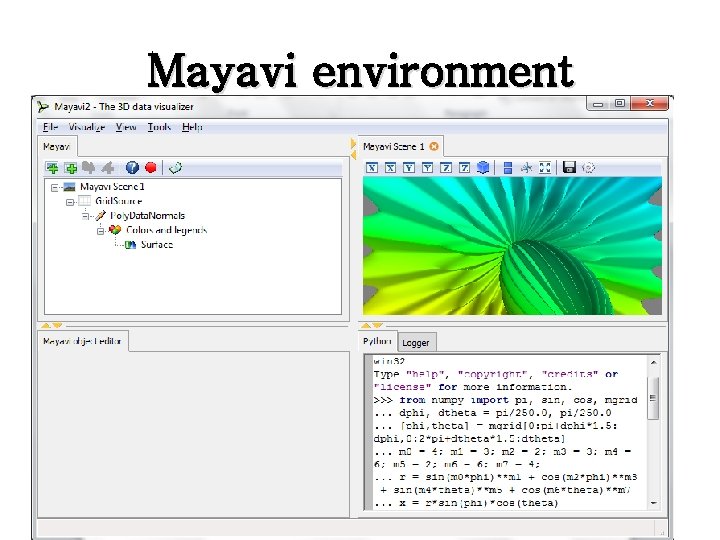Click Python console scrollbar down arrow
Image resolution: width=720 pixels, height=540 pixels.
[x=653, y=503]
